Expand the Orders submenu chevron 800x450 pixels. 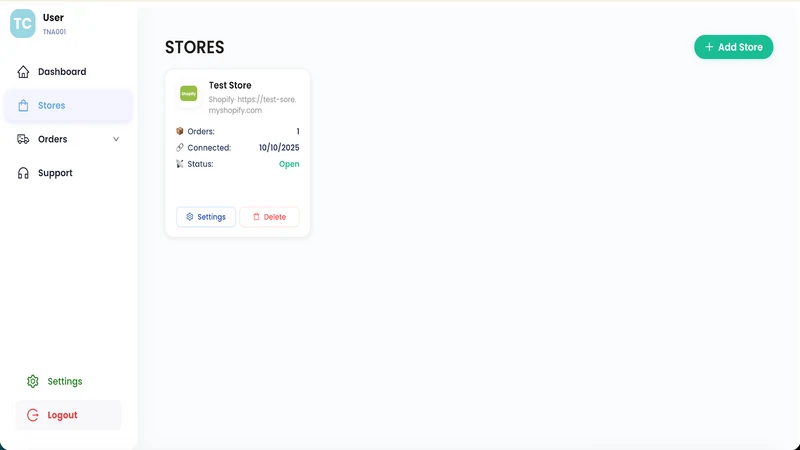point(116,139)
